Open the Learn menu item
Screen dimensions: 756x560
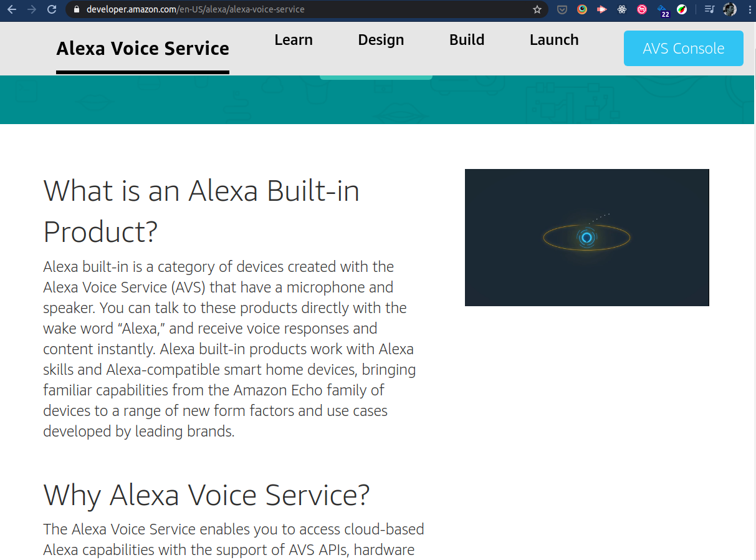point(294,40)
